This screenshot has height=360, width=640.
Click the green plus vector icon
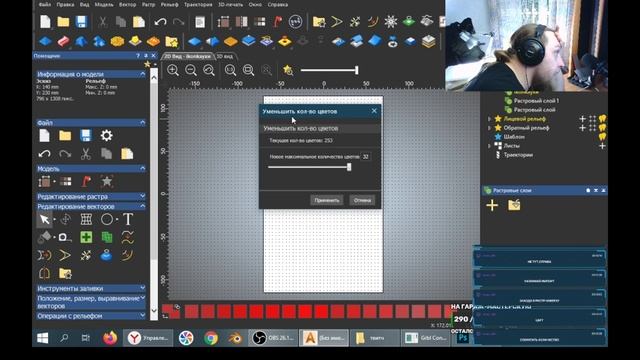pyautogui.click(x=86, y=237)
